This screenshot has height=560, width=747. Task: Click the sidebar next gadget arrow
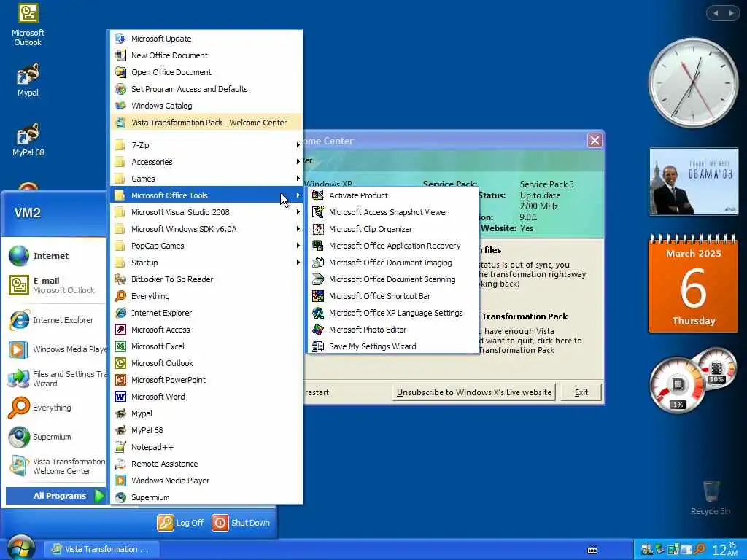pos(731,13)
